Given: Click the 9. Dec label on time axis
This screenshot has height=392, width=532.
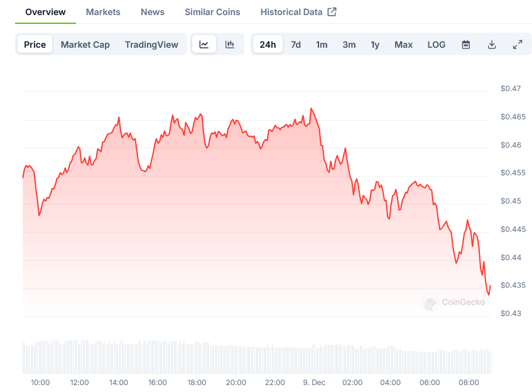Looking at the screenshot, I should [x=313, y=382].
